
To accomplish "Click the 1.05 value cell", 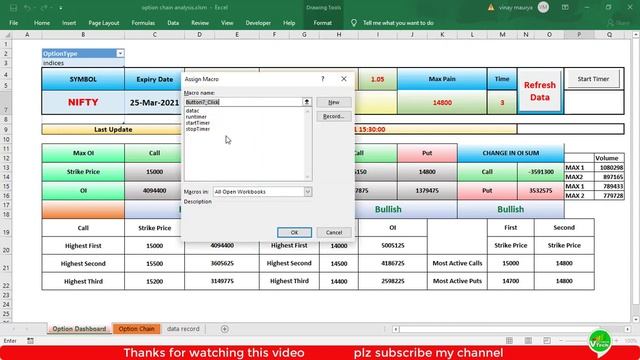I will pos(378,79).
